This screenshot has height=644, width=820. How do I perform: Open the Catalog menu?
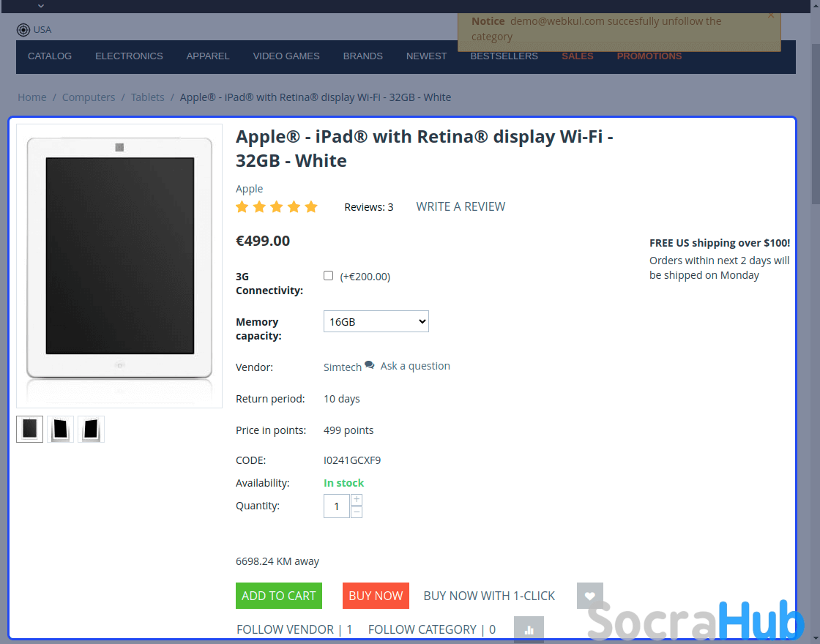pos(50,56)
